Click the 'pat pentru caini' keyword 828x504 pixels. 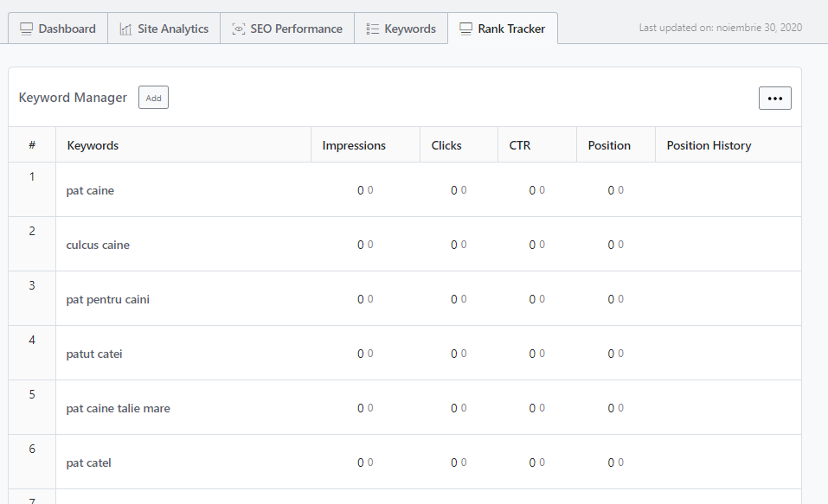pos(108,299)
